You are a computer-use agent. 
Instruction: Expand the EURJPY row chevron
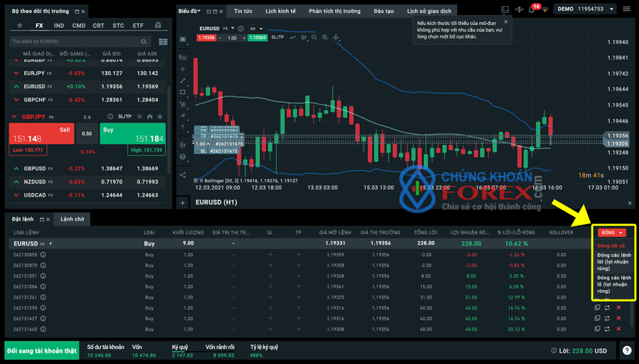(16, 73)
